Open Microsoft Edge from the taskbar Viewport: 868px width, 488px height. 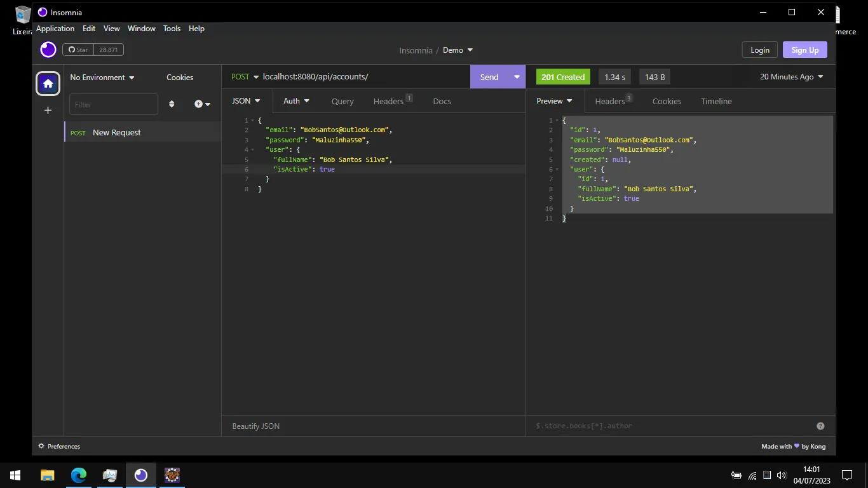(x=79, y=475)
